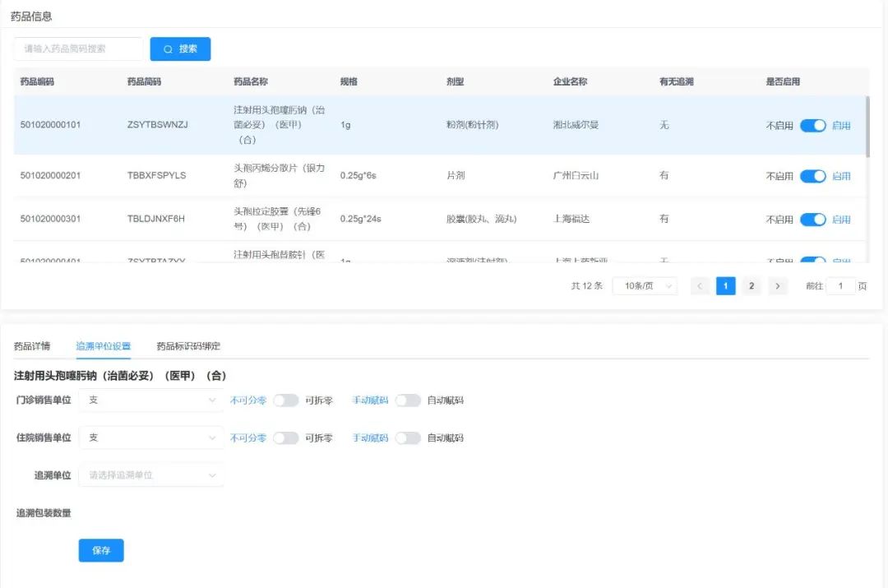Switch 住院销售单位 手动赋码/自动赋码 toggle
The width and height of the screenshot is (888, 588).
(408, 438)
